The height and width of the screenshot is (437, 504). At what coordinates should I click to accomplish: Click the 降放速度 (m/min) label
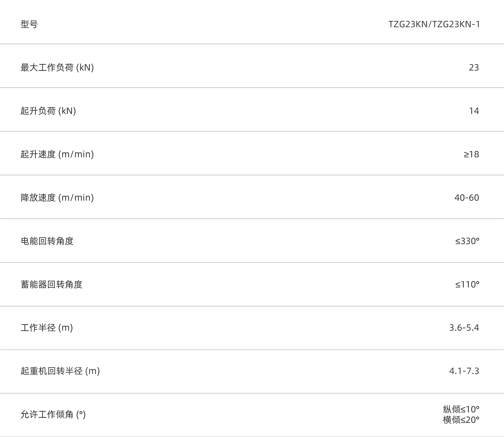57,198
